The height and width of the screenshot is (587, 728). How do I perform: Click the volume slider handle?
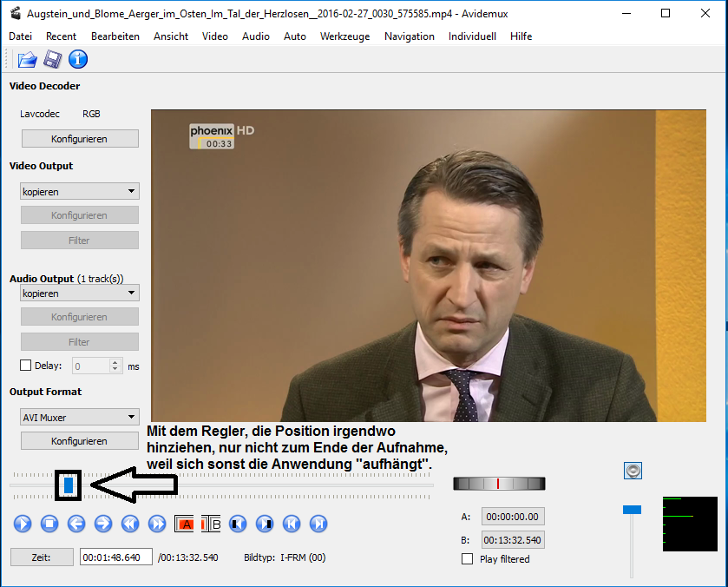633,509
